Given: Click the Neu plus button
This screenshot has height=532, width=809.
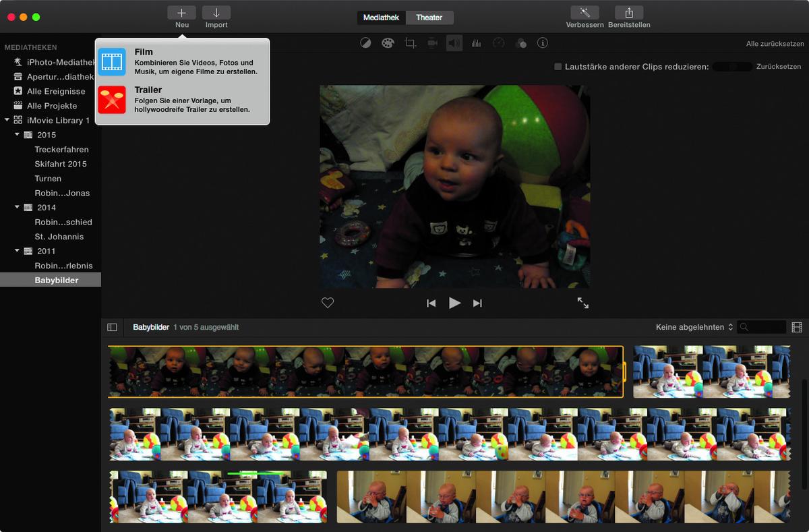Looking at the screenshot, I should (181, 13).
